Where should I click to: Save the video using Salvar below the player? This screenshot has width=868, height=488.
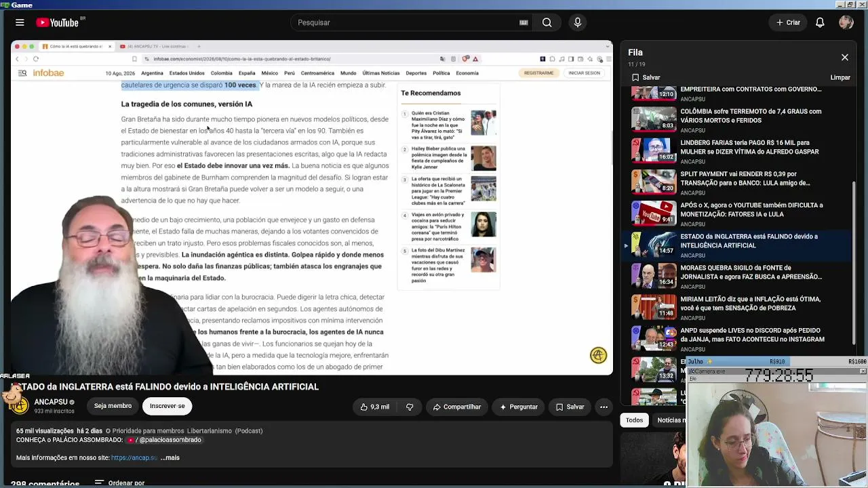point(570,407)
